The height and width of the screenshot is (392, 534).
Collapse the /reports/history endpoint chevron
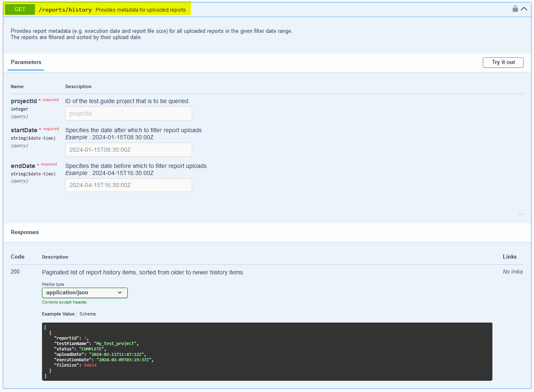tap(524, 9)
